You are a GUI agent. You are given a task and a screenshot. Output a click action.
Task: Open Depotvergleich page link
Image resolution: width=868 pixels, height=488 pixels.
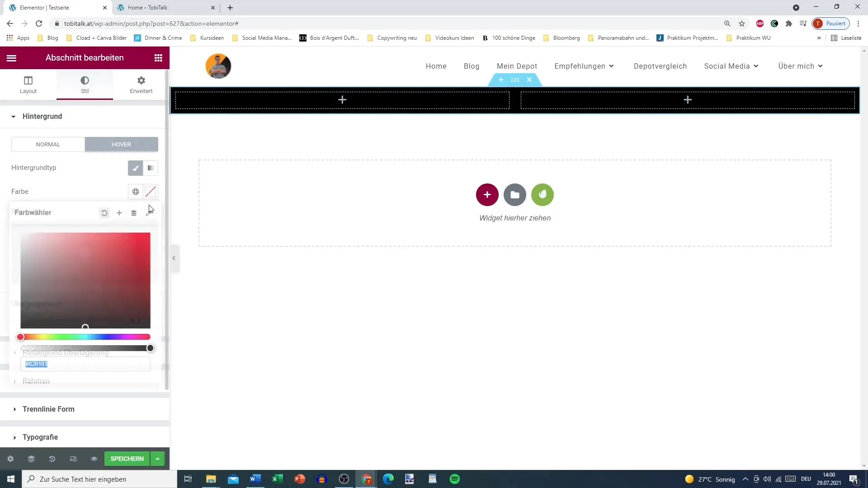click(x=660, y=66)
